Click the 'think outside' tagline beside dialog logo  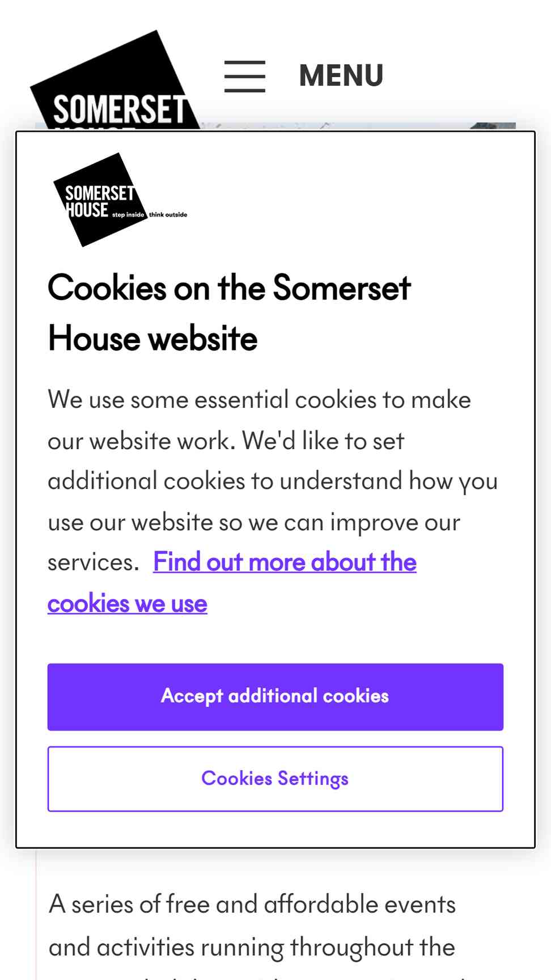click(168, 214)
